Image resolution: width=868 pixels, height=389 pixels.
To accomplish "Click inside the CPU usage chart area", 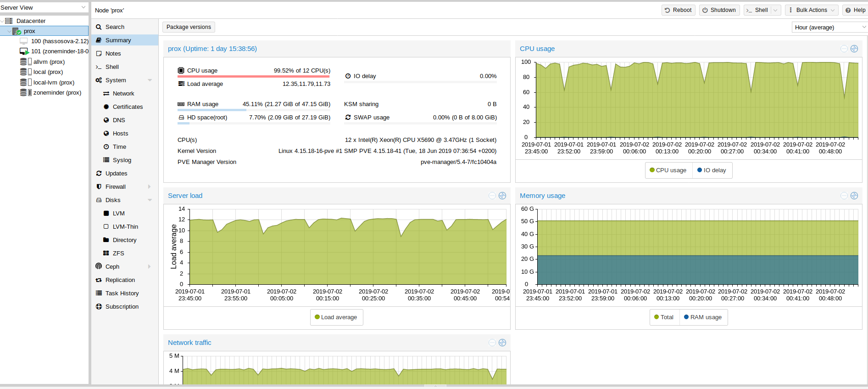I will pos(697,100).
